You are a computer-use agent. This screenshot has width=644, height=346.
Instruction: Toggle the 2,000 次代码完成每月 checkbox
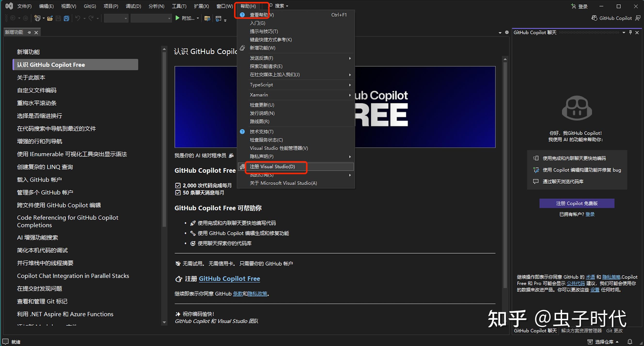(x=178, y=186)
